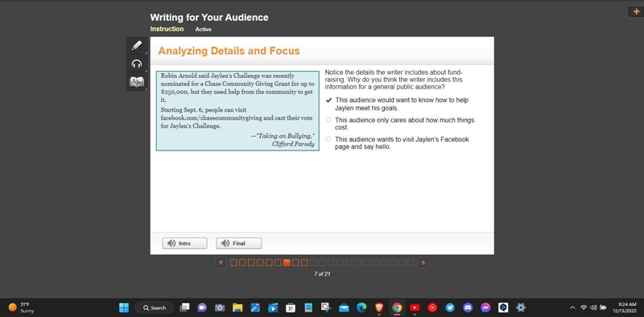Click the '7 of 21' page counter
The height and width of the screenshot is (317, 644).
[x=322, y=274]
